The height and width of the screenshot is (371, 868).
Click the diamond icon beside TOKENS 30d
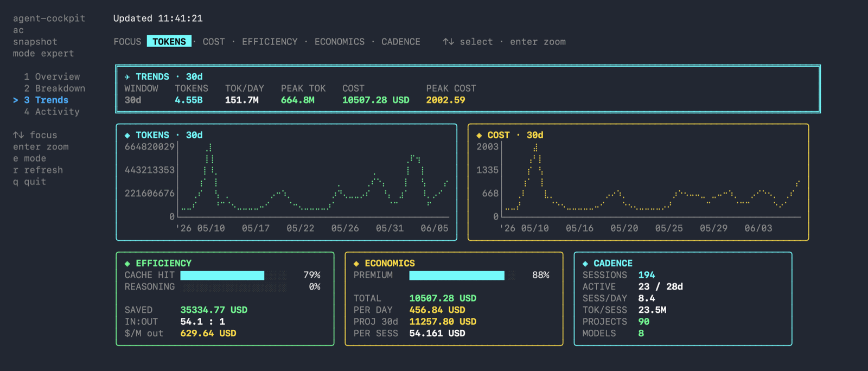tap(127, 135)
